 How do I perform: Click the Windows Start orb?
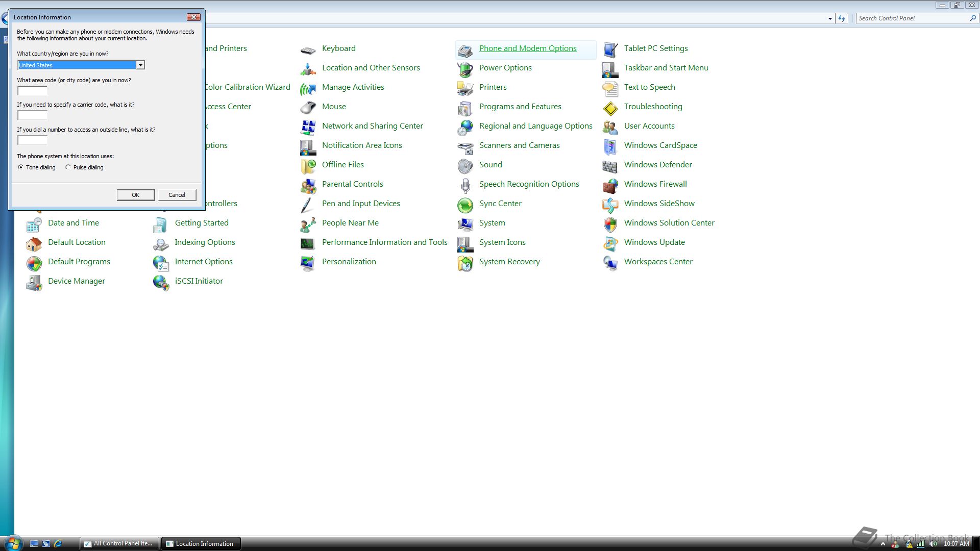pos(13,543)
